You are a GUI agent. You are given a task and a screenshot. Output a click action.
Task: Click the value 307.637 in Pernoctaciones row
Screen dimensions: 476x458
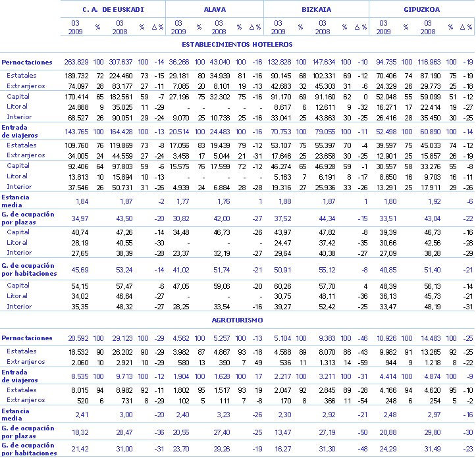click(x=120, y=63)
